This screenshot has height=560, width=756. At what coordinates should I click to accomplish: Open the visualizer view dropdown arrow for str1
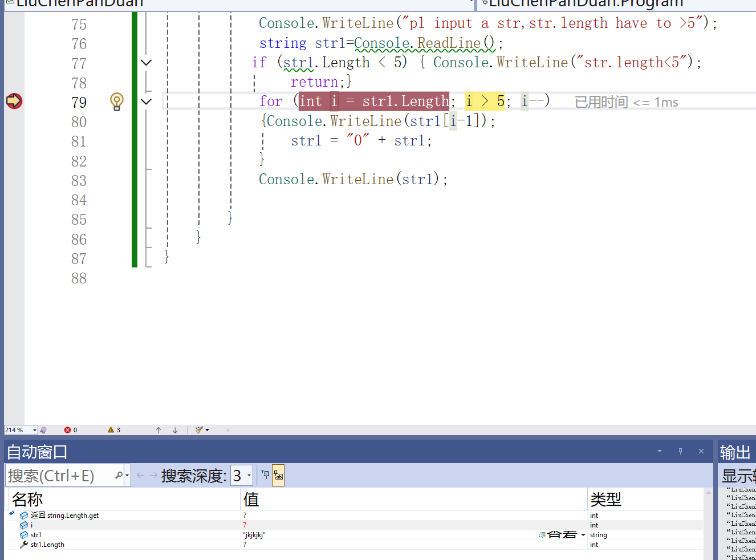point(583,535)
